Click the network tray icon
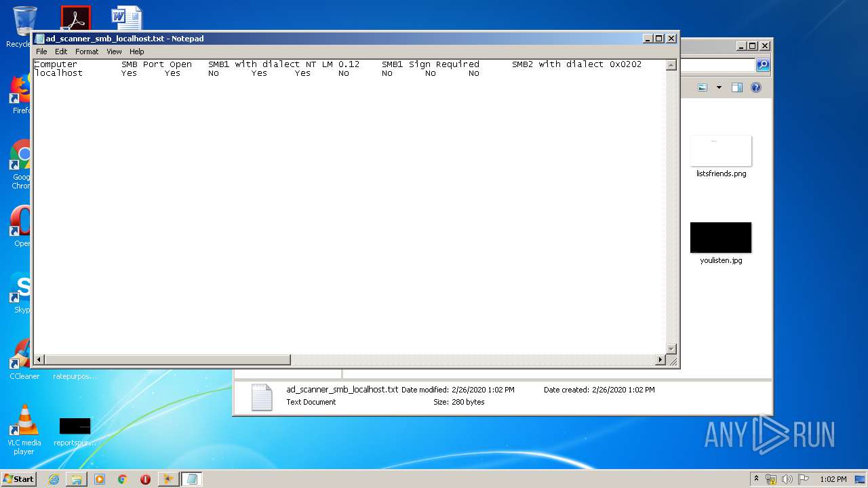This screenshot has height=488, width=868. tap(771, 479)
